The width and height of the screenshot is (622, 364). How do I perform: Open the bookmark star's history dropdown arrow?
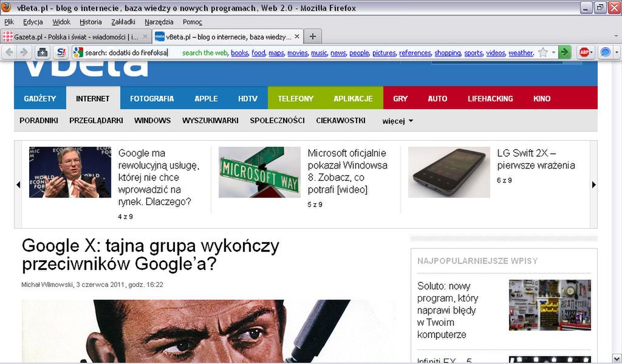pyautogui.click(x=553, y=52)
